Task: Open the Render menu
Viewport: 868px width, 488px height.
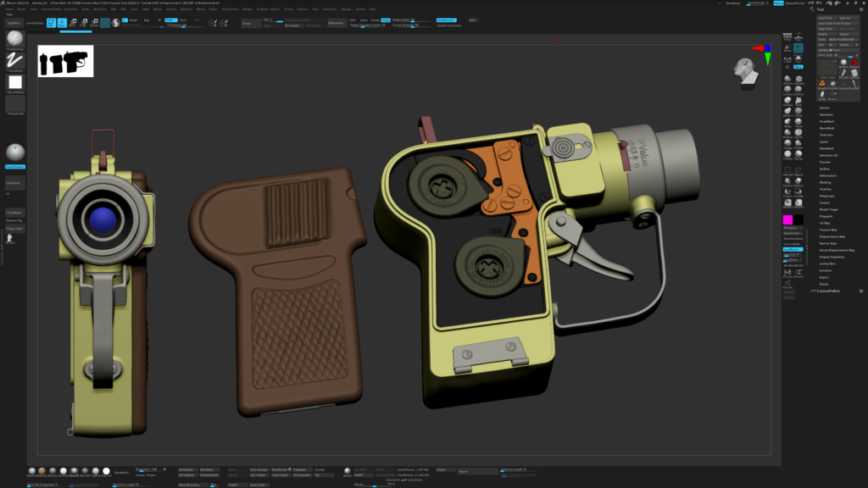Action: (x=246, y=9)
